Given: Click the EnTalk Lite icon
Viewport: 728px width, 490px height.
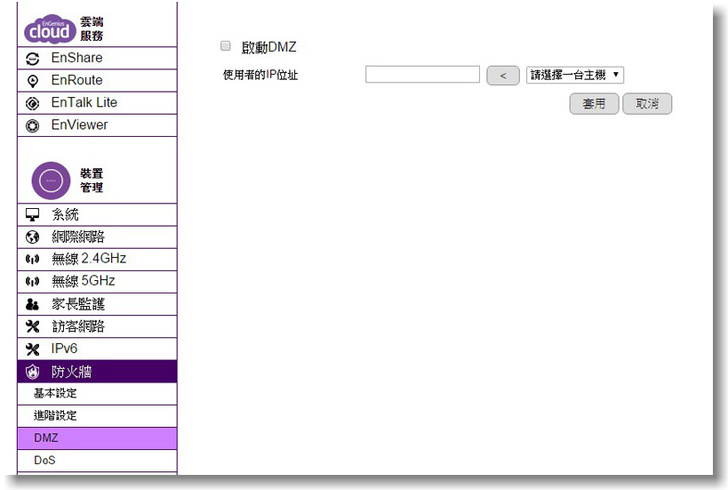Looking at the screenshot, I should [32, 103].
